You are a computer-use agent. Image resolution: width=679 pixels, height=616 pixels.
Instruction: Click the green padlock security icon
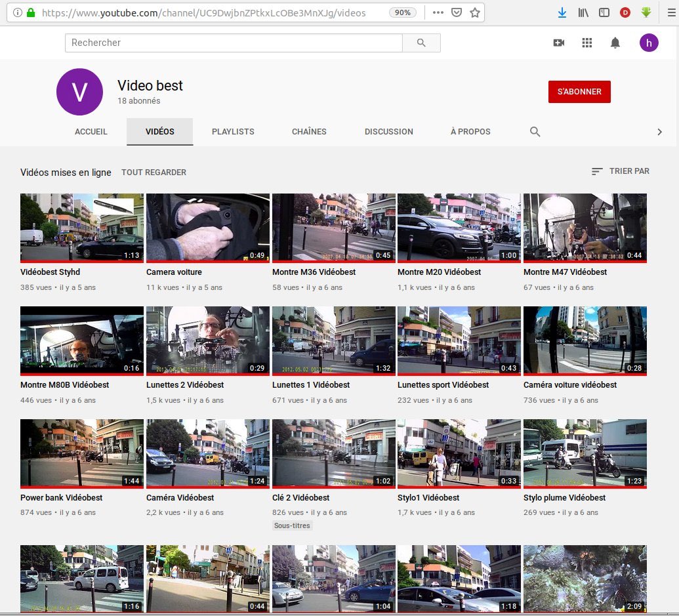(31, 12)
